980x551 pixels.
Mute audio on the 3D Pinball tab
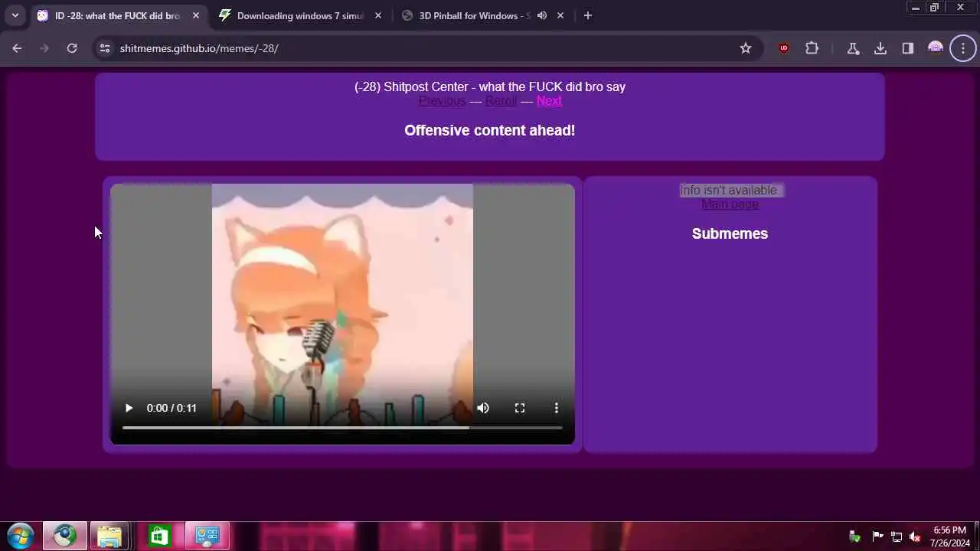coord(542,15)
